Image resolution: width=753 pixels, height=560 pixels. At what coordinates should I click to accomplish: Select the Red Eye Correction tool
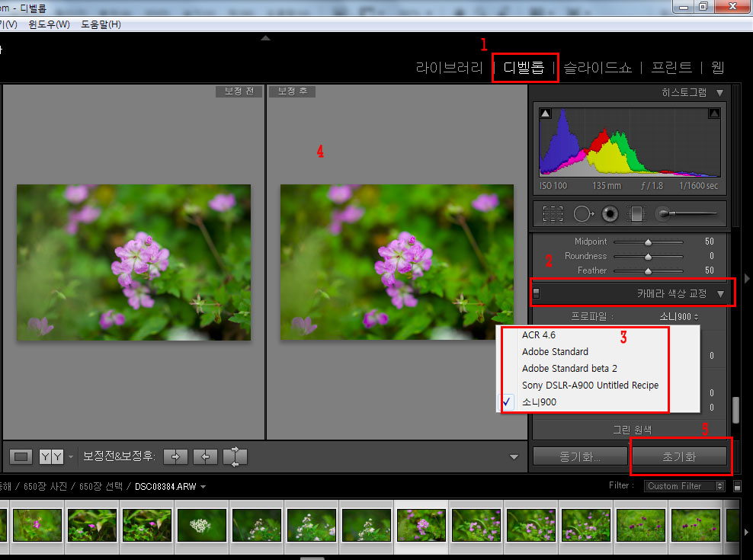pyautogui.click(x=609, y=215)
